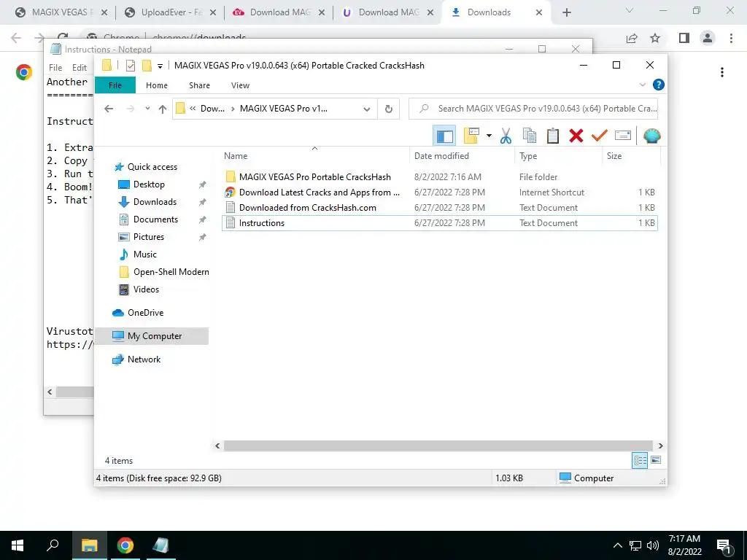This screenshot has height=560, width=747.
Task: Open the Share ribbon tab
Action: point(199,85)
